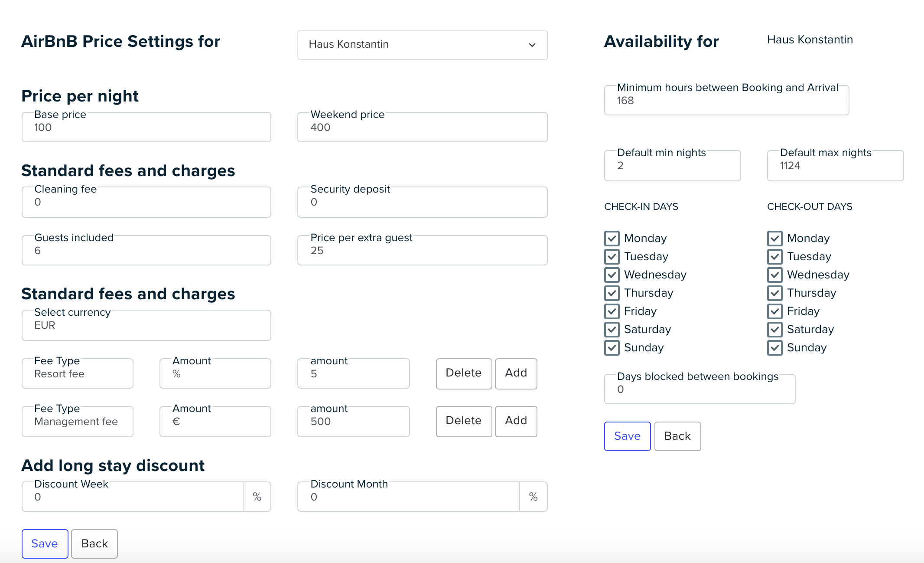Add a fee after the Resort fee row

tap(516, 373)
